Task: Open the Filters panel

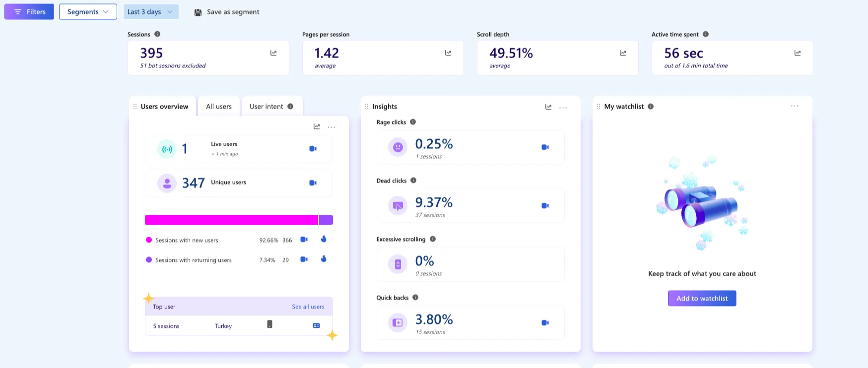Action: 29,12
